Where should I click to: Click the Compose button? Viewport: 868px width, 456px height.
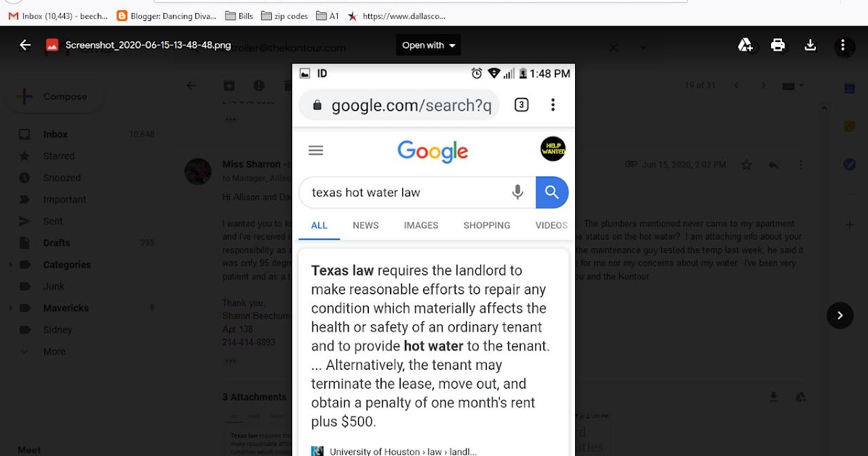54,96
